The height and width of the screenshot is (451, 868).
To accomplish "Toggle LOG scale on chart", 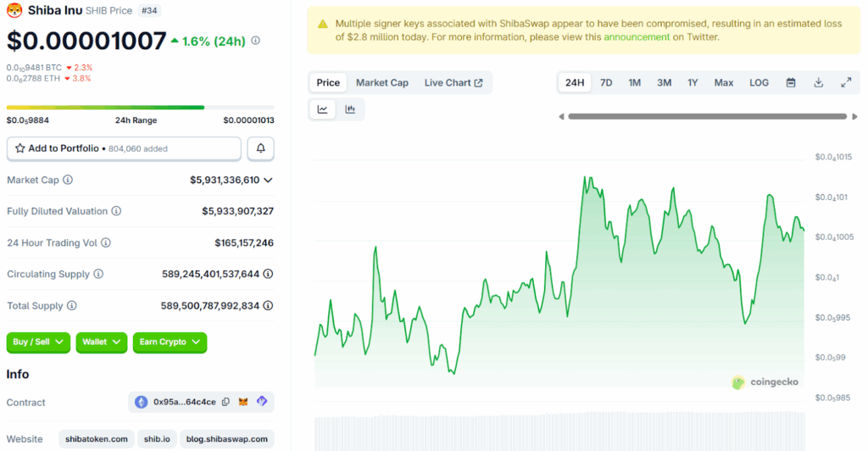I will tap(759, 82).
